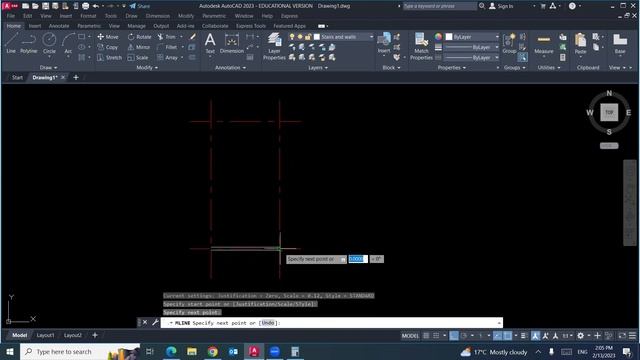The height and width of the screenshot is (360, 640).
Task: Click the highlighted dynamic input distance field
Action: (x=358, y=259)
